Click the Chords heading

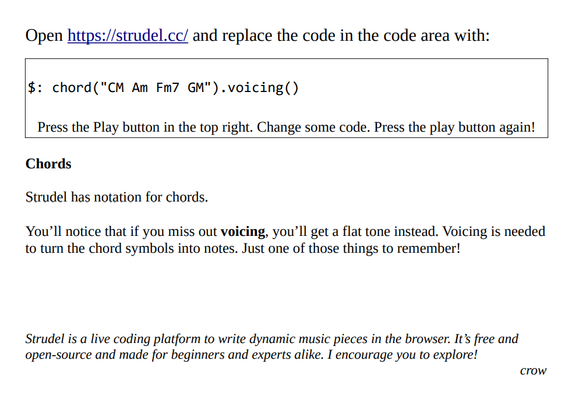tap(48, 164)
